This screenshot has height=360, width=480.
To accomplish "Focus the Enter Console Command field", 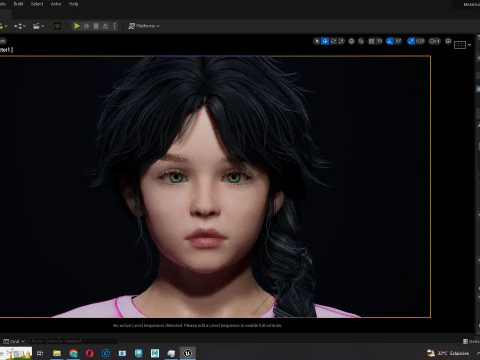I will point(74,341).
